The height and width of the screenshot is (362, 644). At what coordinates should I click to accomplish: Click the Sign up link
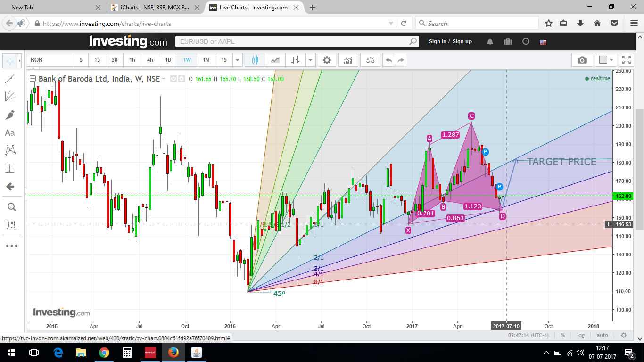click(462, 41)
